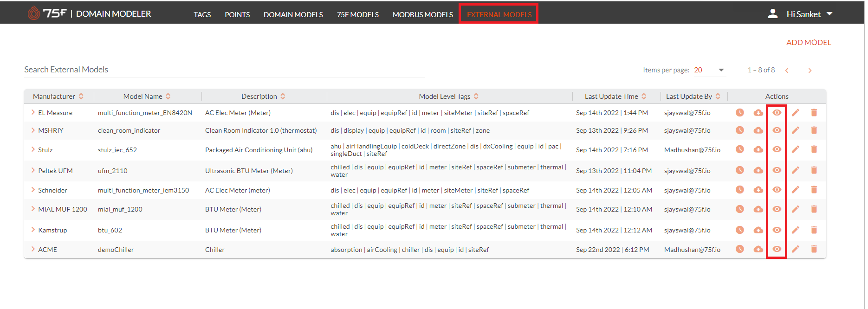Click cloud download icon for EL Measure
Screen dimensions: 868x309
tap(758, 113)
